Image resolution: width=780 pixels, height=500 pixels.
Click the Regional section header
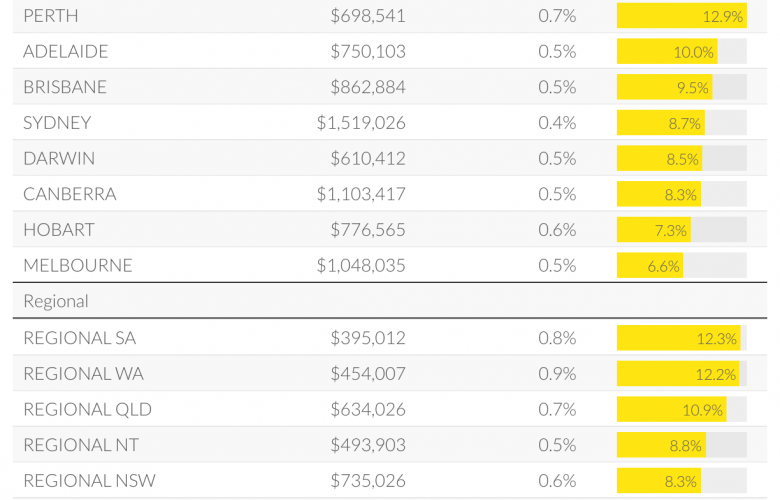(56, 301)
